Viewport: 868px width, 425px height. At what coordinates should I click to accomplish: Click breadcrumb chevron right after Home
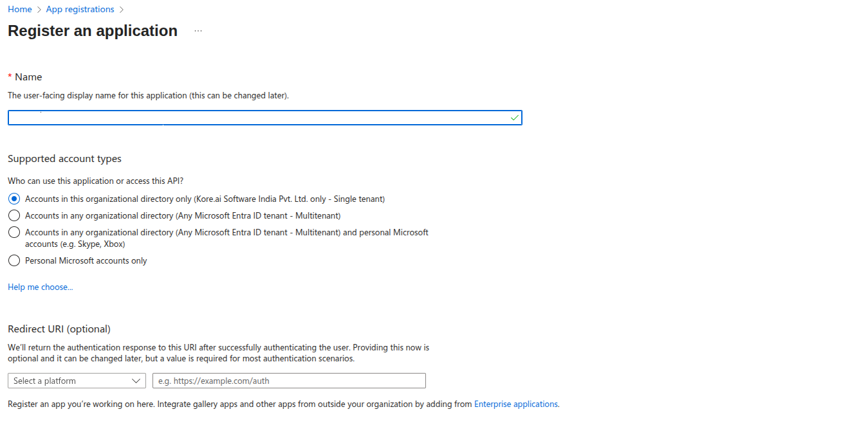tap(39, 10)
